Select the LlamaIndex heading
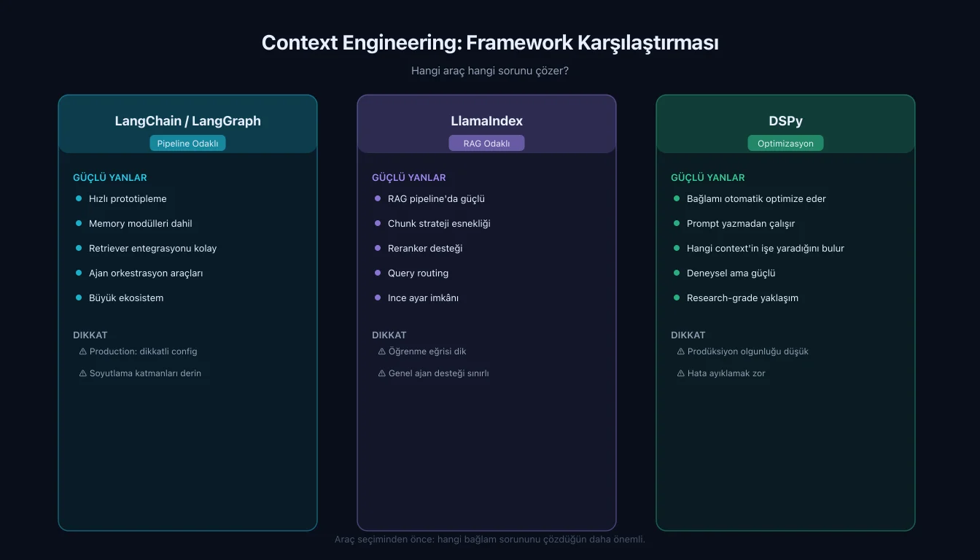980x560 pixels. (486, 121)
